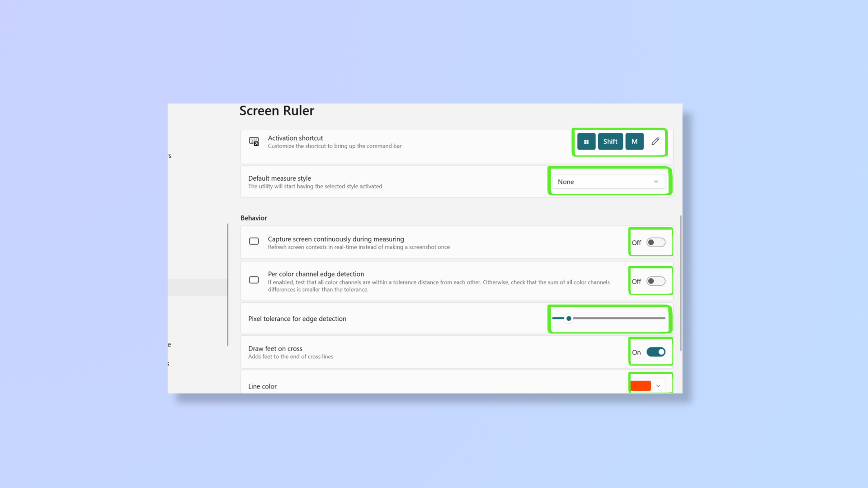Image resolution: width=868 pixels, height=488 pixels.
Task: Open Screen Ruler Behavior section
Action: (x=253, y=217)
